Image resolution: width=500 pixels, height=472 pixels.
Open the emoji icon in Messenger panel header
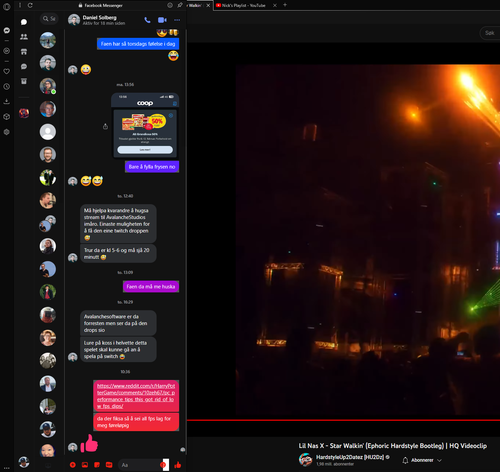point(170,5)
